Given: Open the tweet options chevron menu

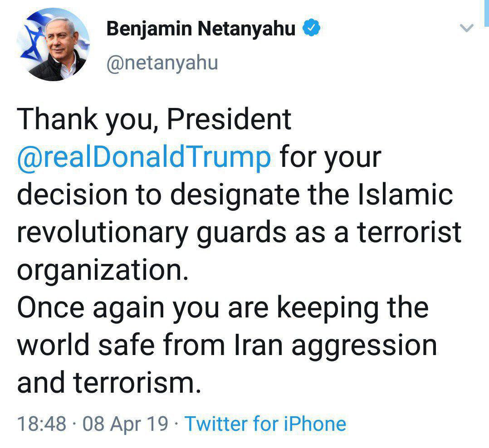Looking at the screenshot, I should [x=467, y=28].
